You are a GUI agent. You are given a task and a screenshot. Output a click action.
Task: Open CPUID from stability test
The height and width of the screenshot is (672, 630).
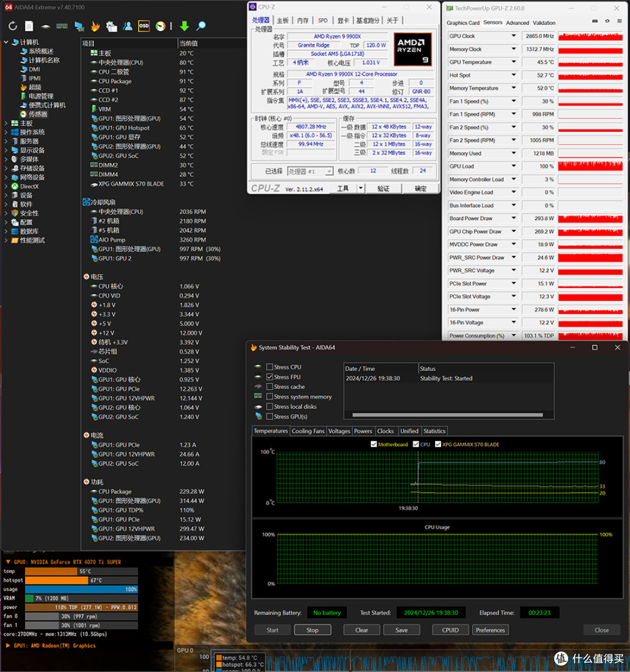click(450, 630)
